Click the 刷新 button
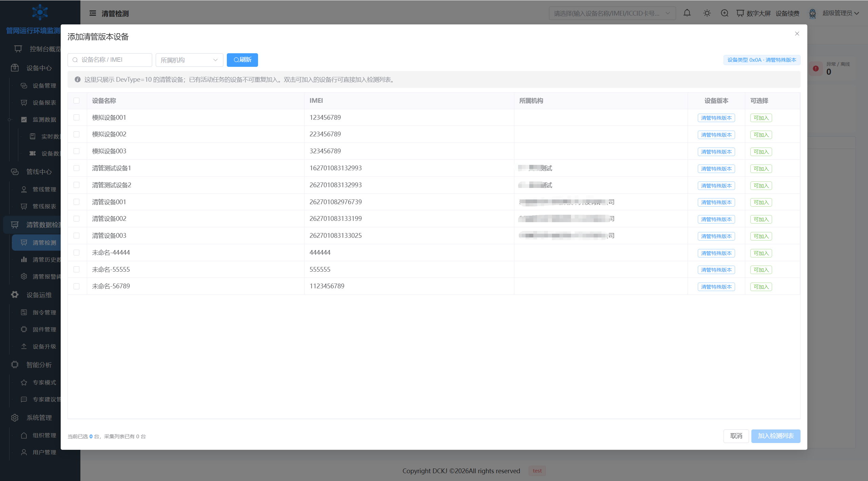The height and width of the screenshot is (481, 868). [242, 60]
